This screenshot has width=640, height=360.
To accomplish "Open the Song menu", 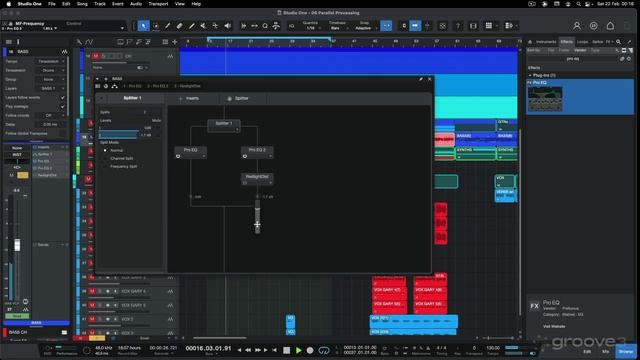I will pyautogui.click(x=82, y=4).
